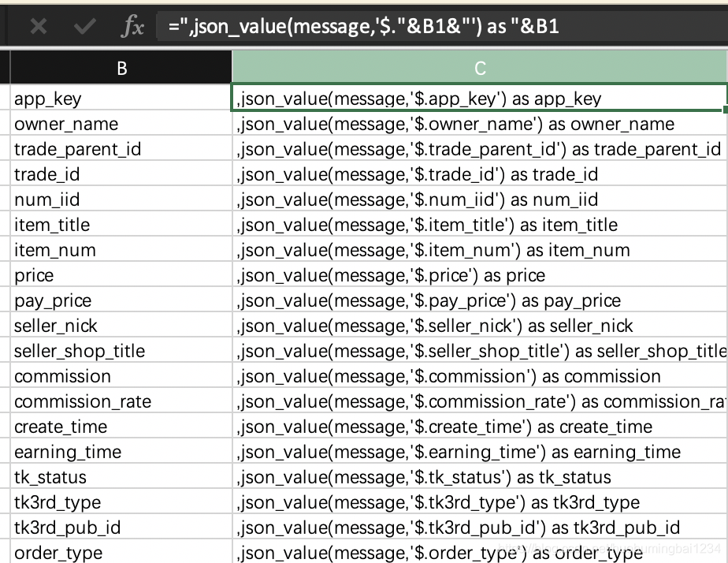Screen dimensions: 728x563
Task: Select column C cell ending 'as order_type'
Action: [480, 551]
